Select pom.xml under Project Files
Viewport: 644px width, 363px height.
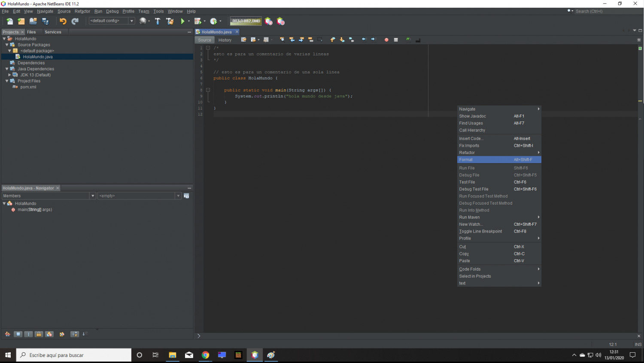[28, 87]
